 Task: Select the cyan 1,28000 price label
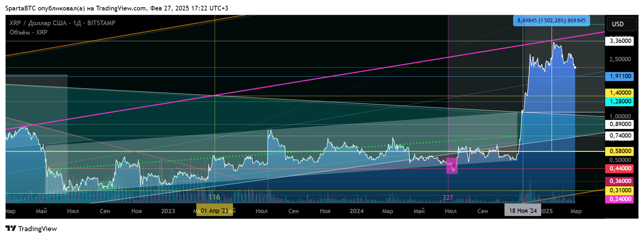pyautogui.click(x=620, y=102)
